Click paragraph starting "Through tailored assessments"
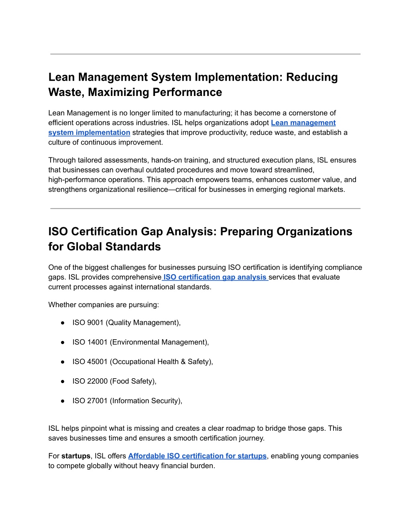The width and height of the screenshot is (411, 532). tap(202, 175)
